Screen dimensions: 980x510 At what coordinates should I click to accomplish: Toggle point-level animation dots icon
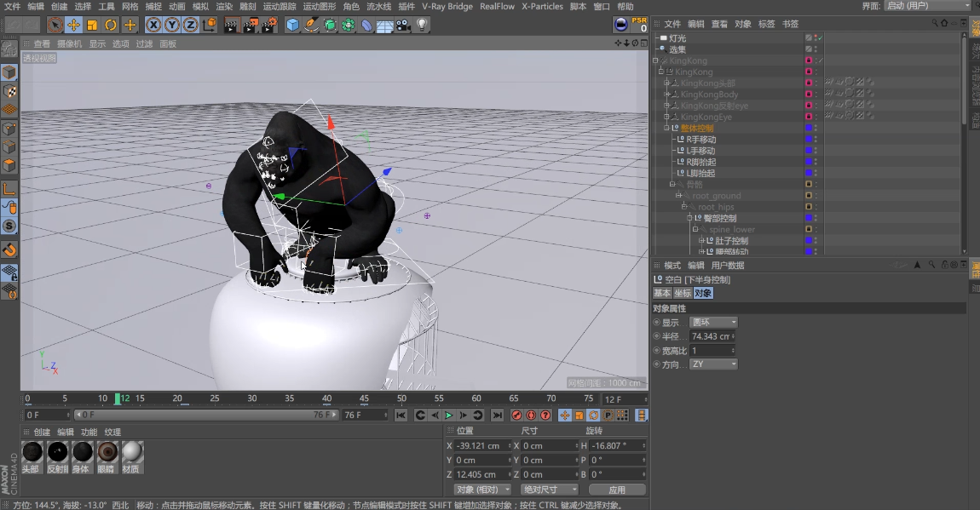click(x=622, y=415)
